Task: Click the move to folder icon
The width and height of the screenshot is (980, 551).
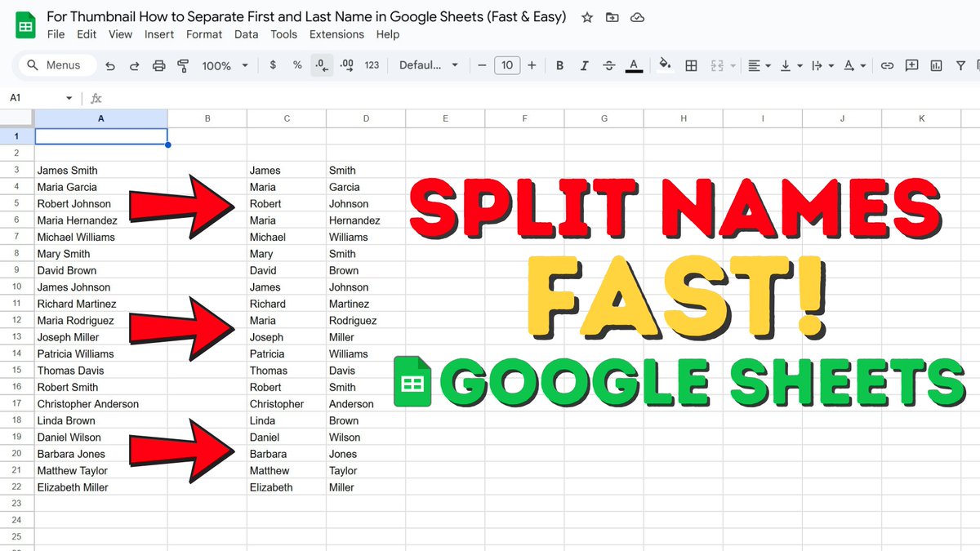Action: pyautogui.click(x=612, y=17)
